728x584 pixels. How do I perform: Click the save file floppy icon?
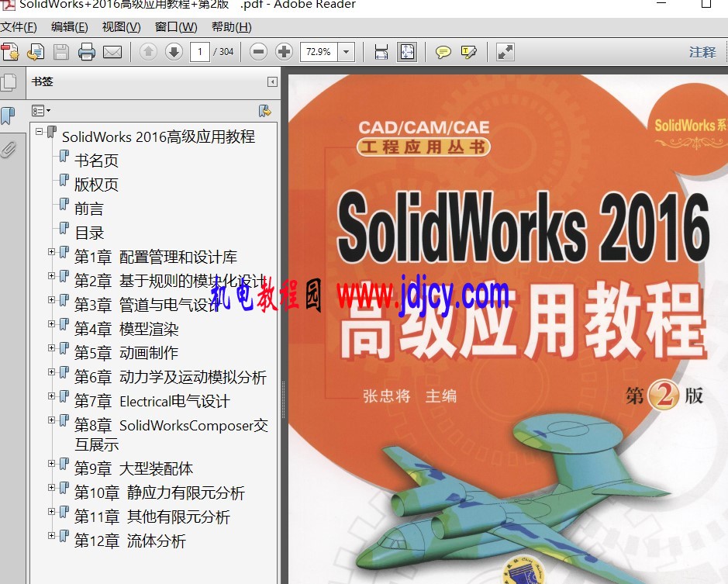60,51
